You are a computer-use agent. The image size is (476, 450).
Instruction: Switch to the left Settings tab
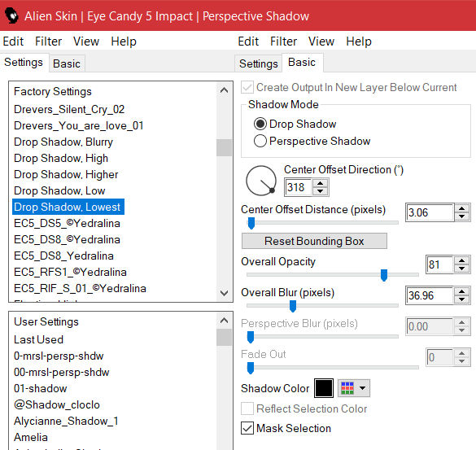click(24, 62)
